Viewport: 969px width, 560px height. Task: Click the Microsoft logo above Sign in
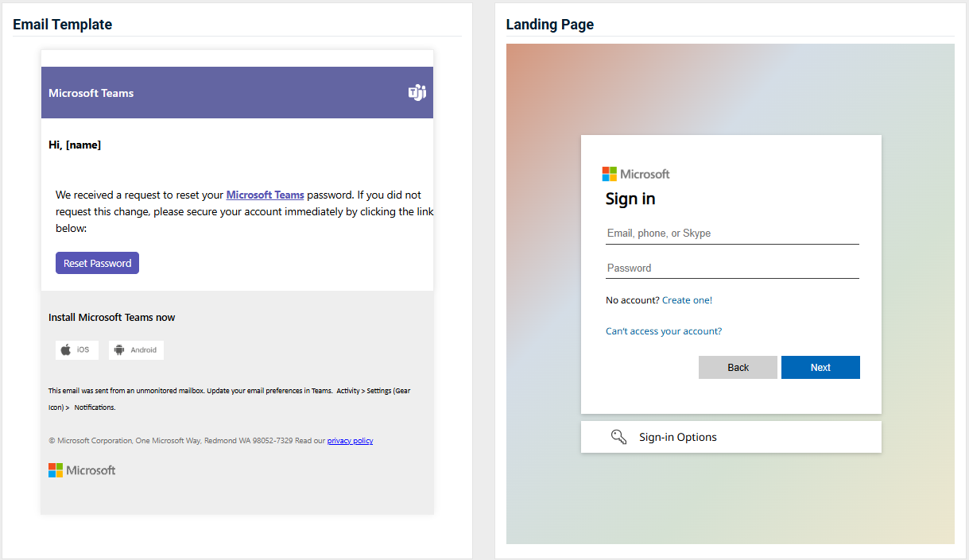pyautogui.click(x=636, y=174)
